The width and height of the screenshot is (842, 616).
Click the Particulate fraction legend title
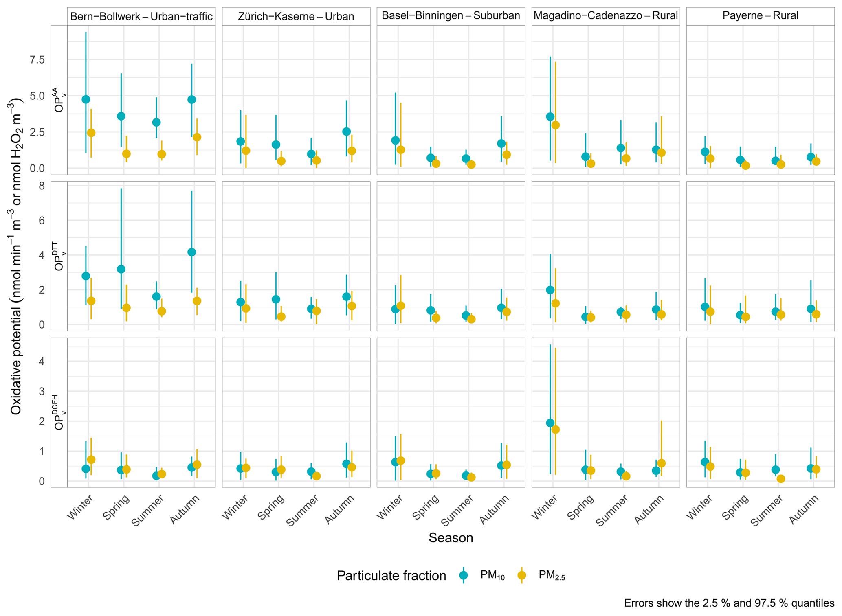coord(391,575)
